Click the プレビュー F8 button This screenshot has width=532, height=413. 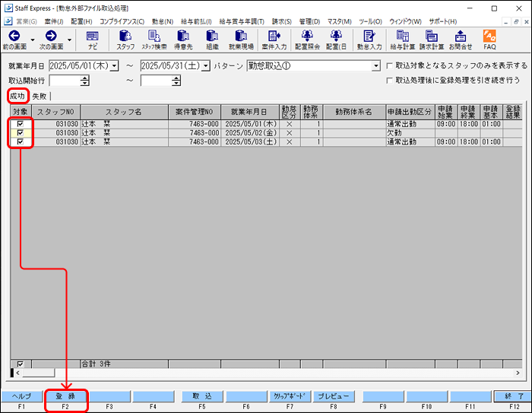point(334,396)
